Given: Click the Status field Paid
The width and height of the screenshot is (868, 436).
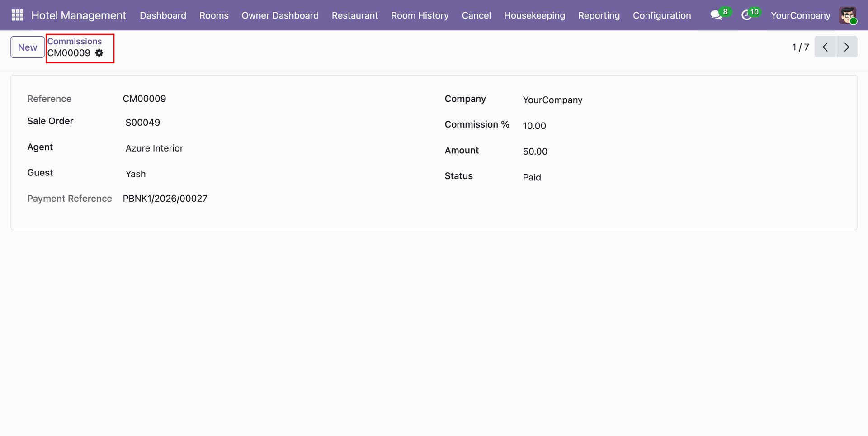Looking at the screenshot, I should click(532, 177).
